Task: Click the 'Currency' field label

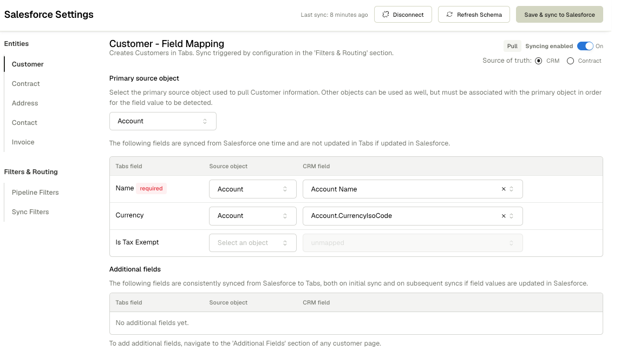Action: coord(129,215)
